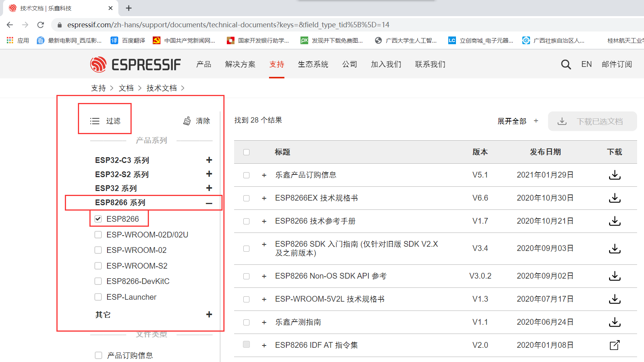Check the ESP-Launcher filter
644x362 pixels.
[x=98, y=297]
